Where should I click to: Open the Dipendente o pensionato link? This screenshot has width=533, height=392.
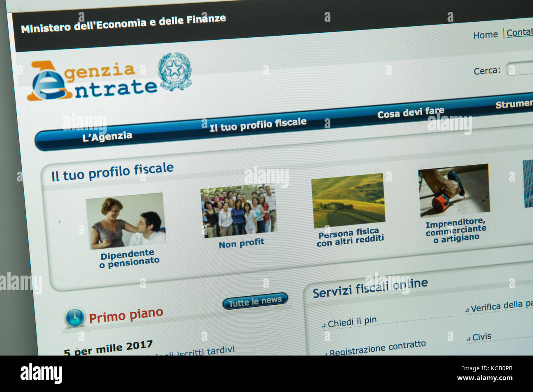(130, 258)
